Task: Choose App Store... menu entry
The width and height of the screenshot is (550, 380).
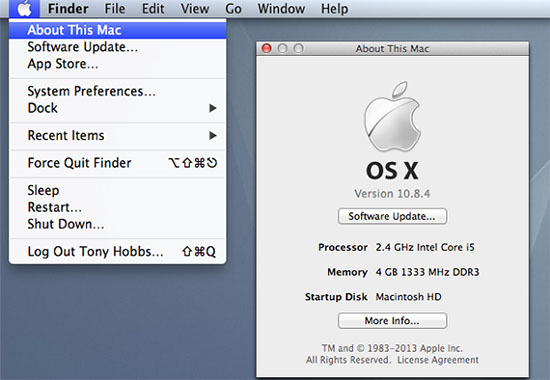Action: tap(118, 64)
